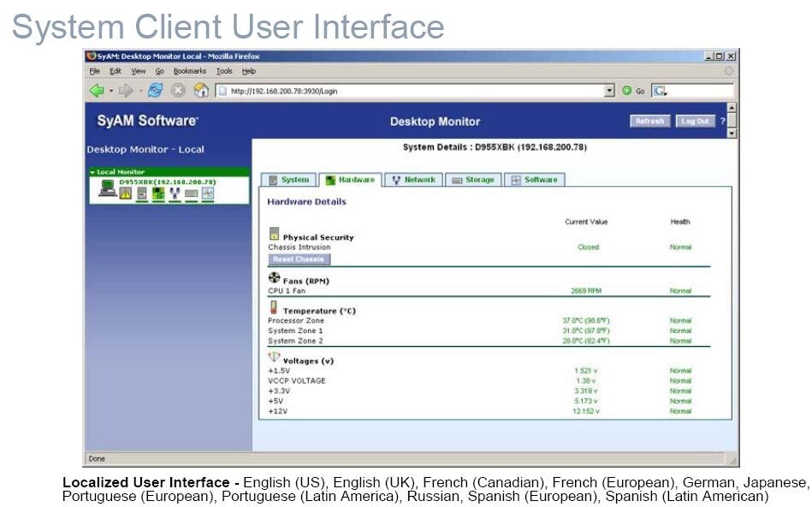This screenshot has height=507, width=812.
Task: Open the software icon in sidebar
Action: click(208, 194)
